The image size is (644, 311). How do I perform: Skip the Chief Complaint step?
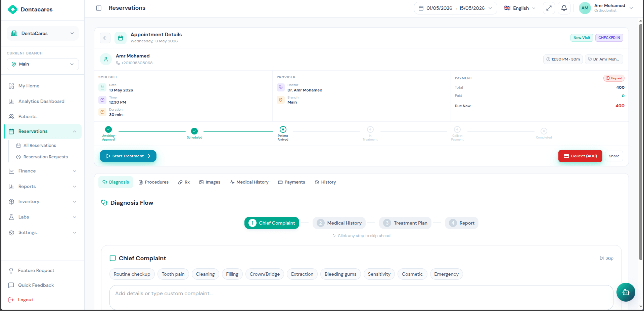(606, 259)
